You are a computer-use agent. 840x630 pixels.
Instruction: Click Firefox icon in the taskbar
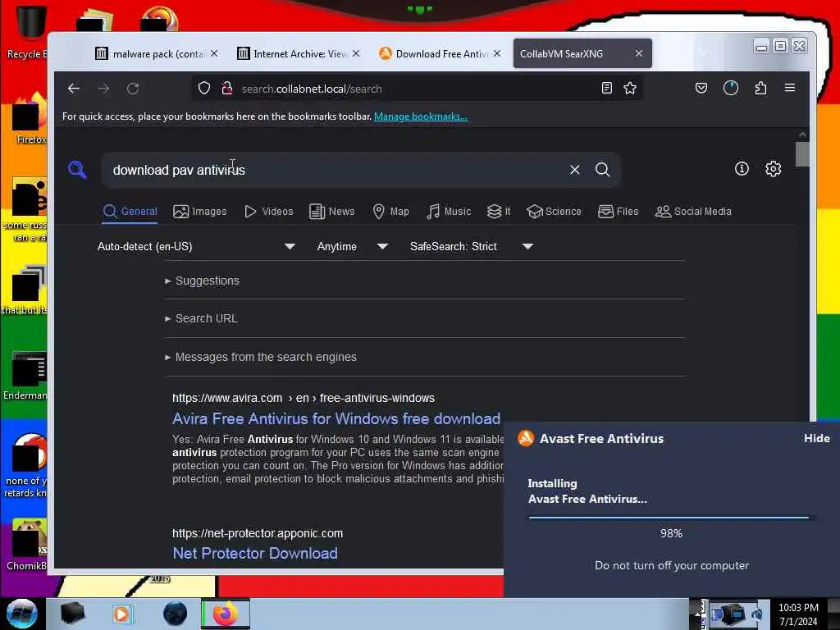click(x=226, y=614)
